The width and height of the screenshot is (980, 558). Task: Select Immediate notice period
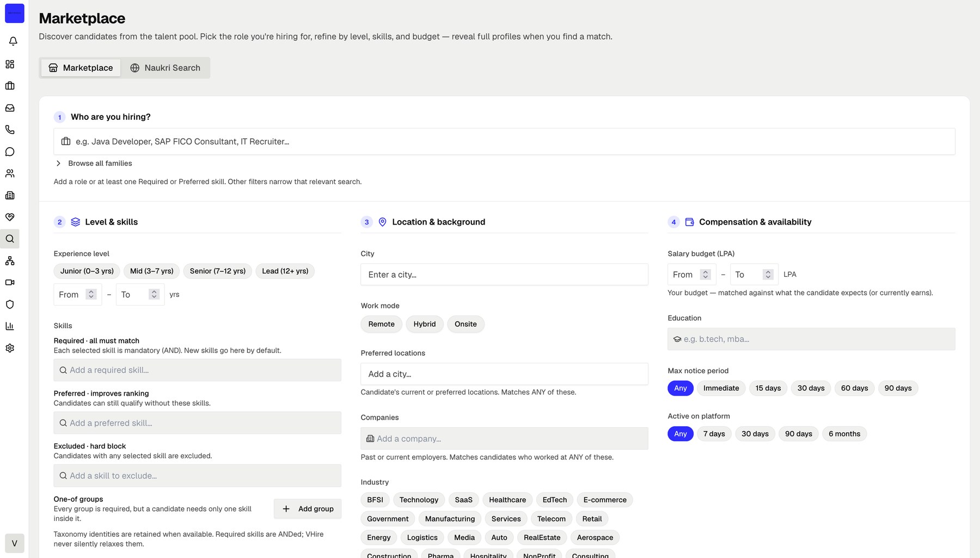click(721, 389)
